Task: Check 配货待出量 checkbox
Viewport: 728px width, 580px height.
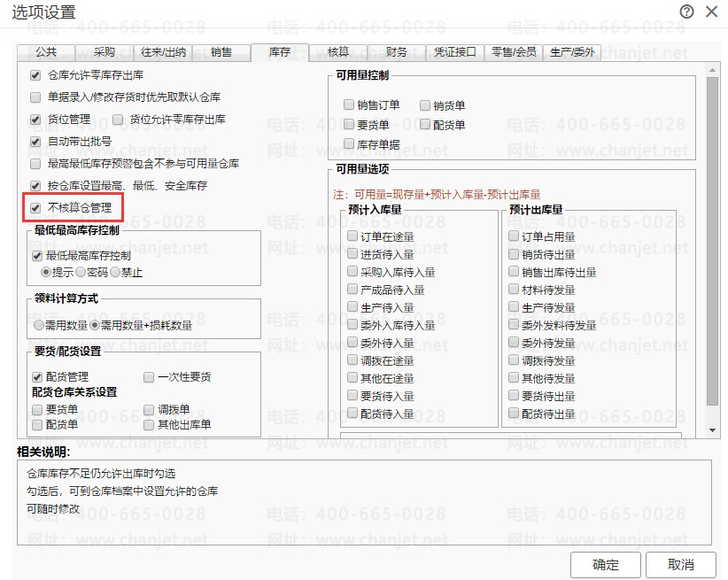Action: click(514, 413)
